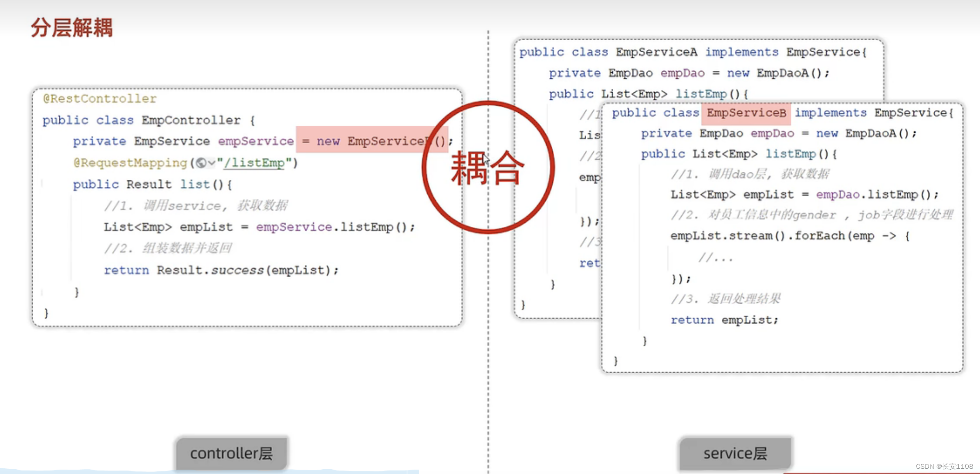
Task: Click the 'public class EmpServiceA implements EmpService{' line
Action: point(693,52)
